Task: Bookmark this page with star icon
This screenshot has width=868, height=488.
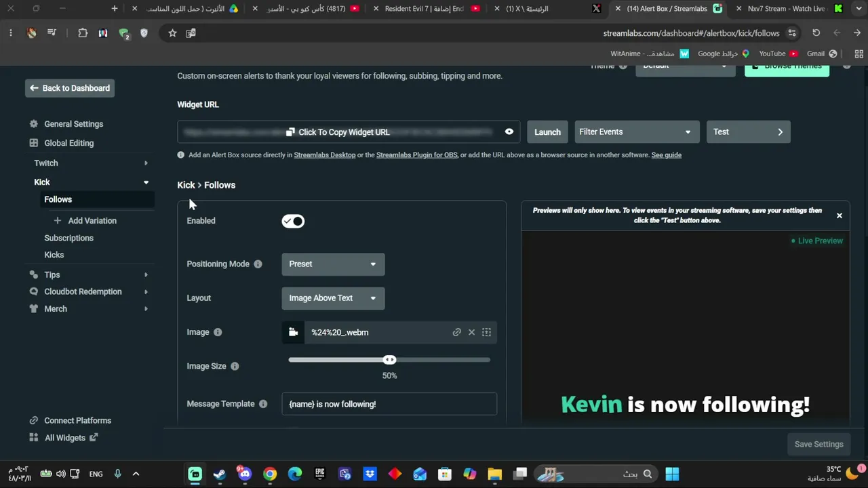Action: pyautogui.click(x=172, y=33)
